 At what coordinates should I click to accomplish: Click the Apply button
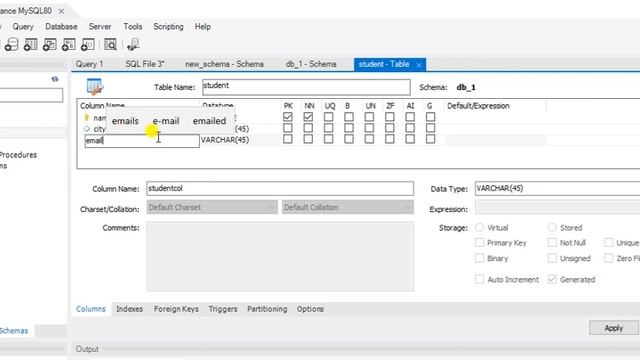(613, 328)
